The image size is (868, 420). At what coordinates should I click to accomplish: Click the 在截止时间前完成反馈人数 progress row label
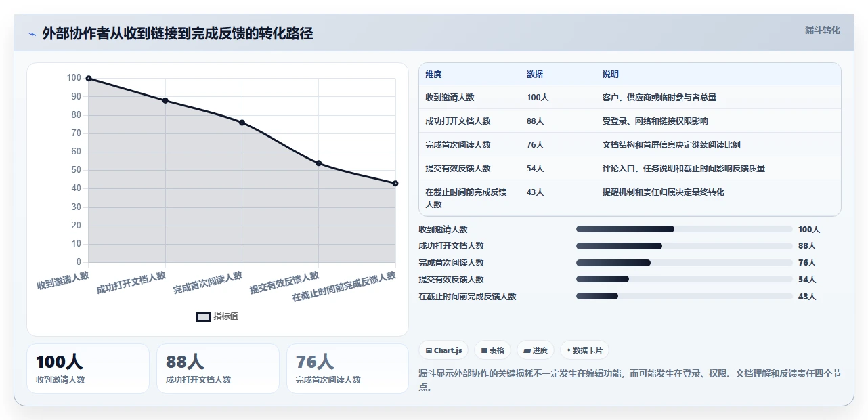[x=468, y=296]
